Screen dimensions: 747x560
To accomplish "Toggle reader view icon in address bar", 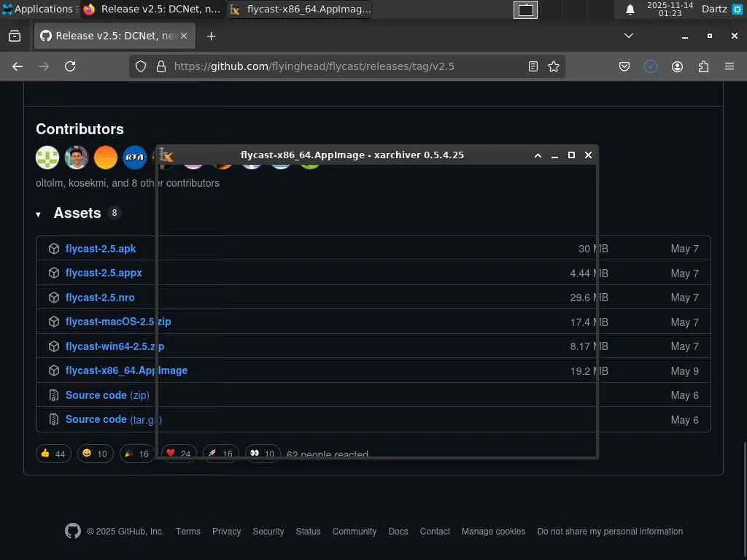I will tap(533, 66).
